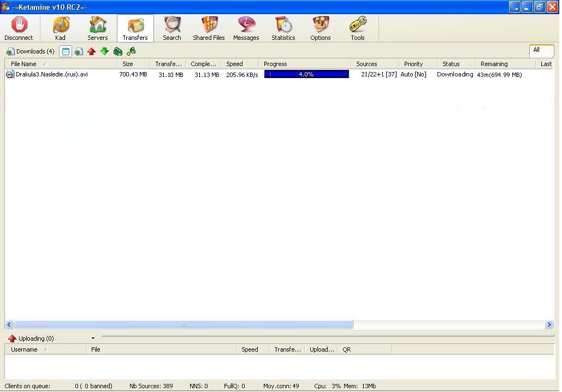Open the Tools menu
Viewport: 562px width, 392px height.
[x=358, y=28]
